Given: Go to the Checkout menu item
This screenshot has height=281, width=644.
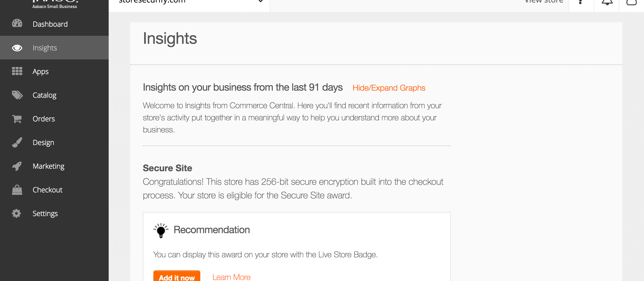Looking at the screenshot, I should click(48, 190).
